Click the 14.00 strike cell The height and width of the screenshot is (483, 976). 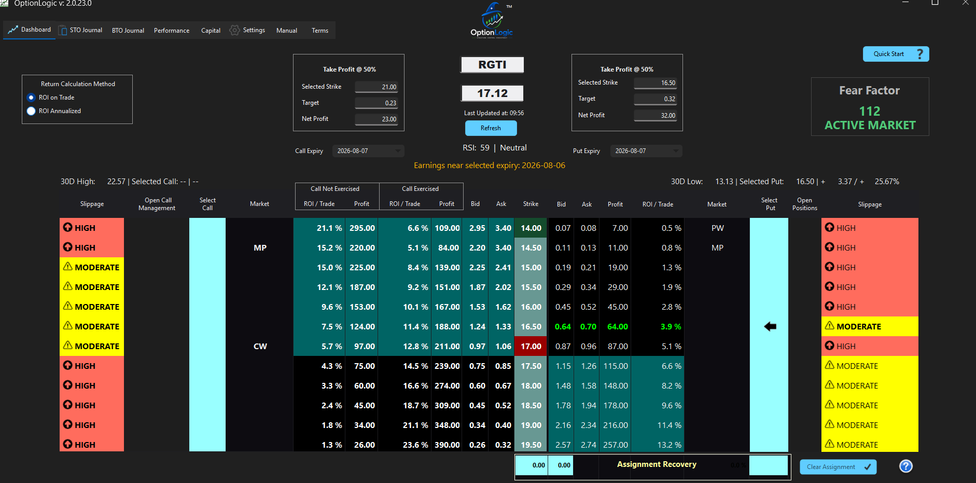(x=530, y=228)
